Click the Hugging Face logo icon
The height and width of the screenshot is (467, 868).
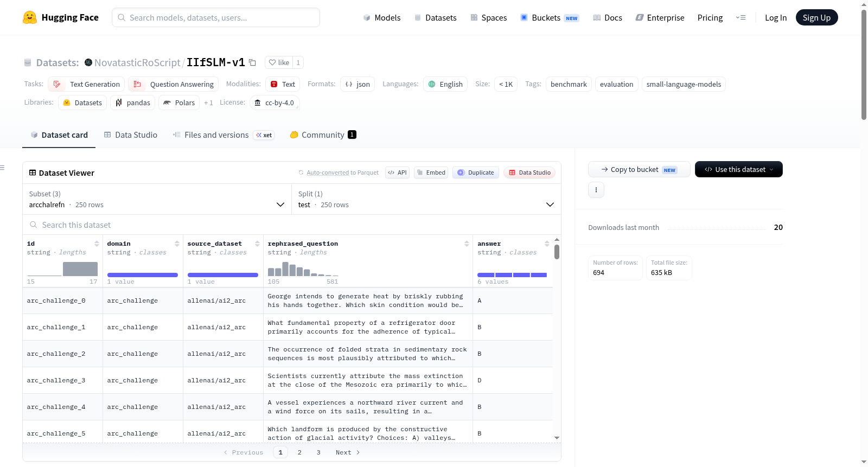pyautogui.click(x=30, y=17)
